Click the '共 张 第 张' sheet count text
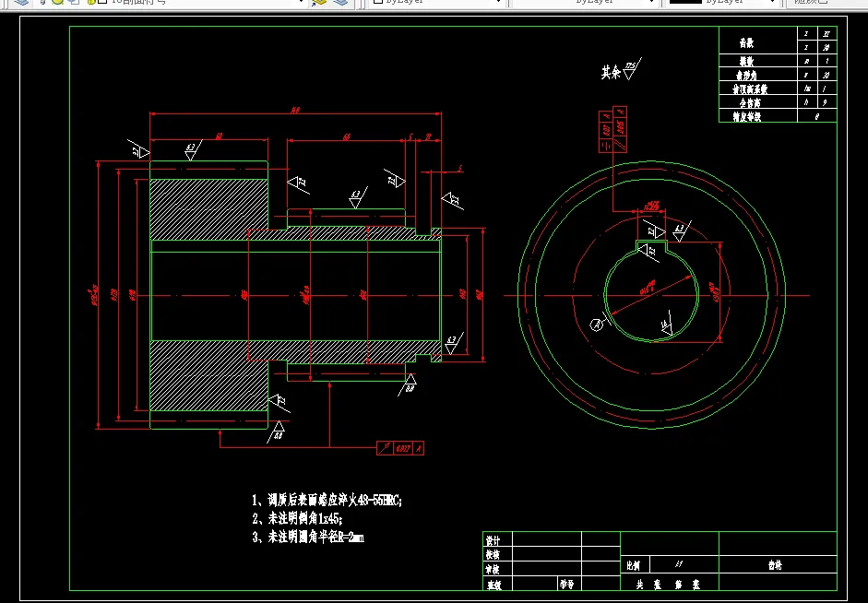868x603 pixels. 670,584
